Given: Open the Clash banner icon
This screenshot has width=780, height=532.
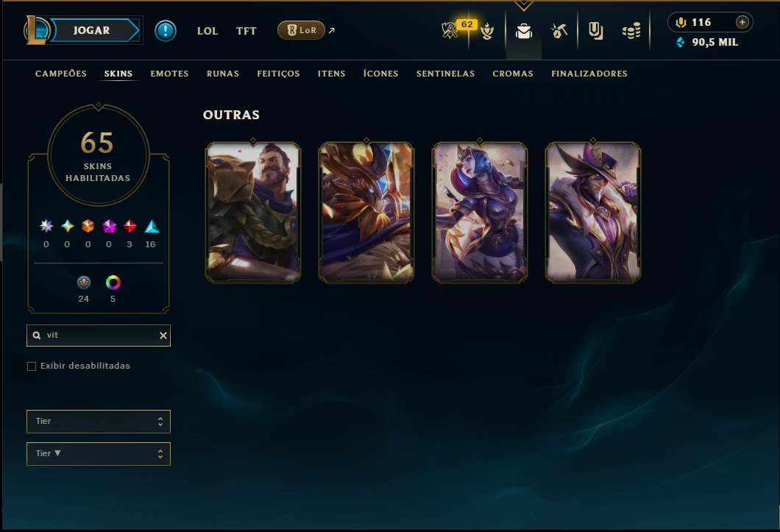Looking at the screenshot, I should [x=595, y=31].
